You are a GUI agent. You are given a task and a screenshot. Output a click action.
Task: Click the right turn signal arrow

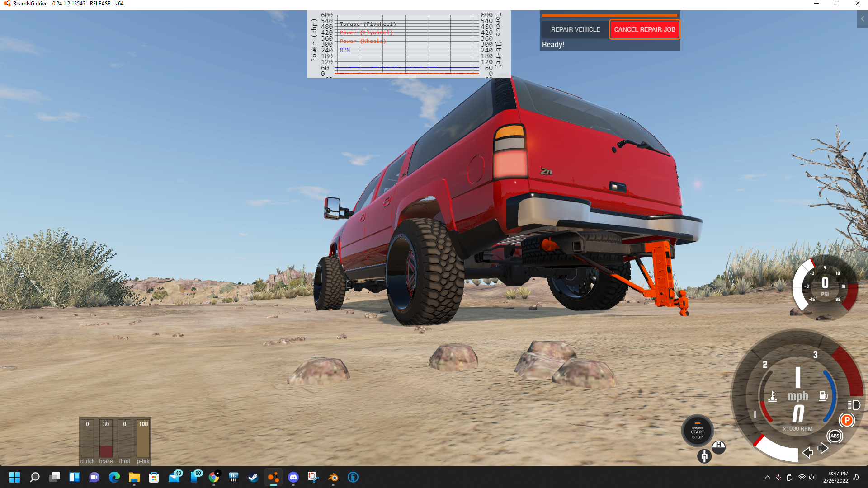point(823,448)
